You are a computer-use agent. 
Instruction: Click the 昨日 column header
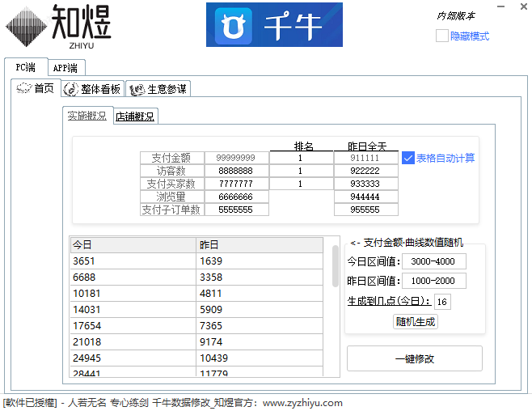260,244
